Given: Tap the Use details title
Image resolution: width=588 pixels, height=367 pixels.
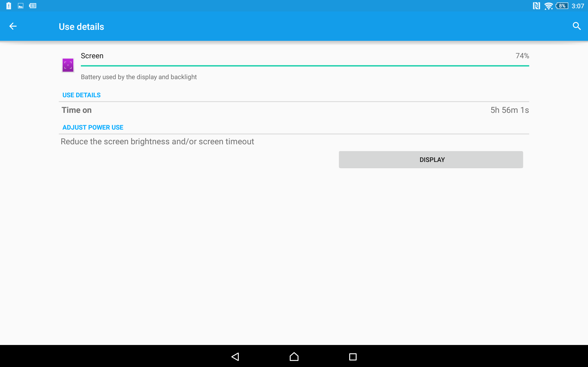Looking at the screenshot, I should (x=81, y=26).
